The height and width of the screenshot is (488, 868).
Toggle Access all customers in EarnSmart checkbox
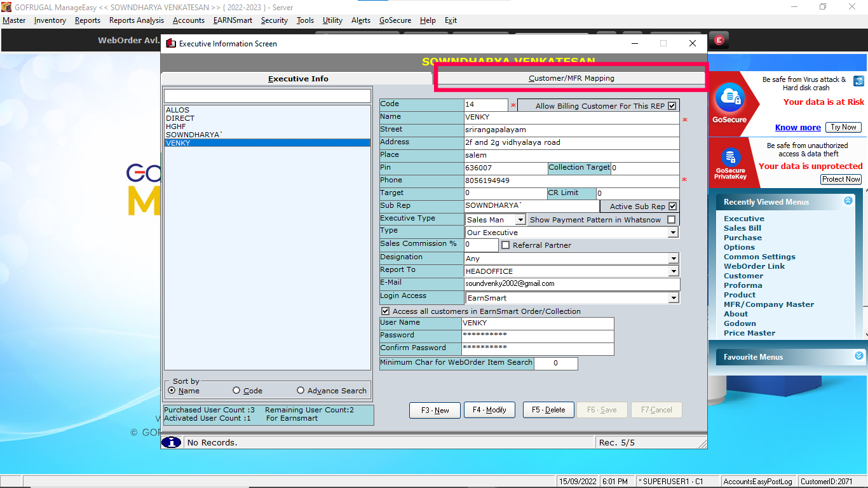(x=385, y=311)
